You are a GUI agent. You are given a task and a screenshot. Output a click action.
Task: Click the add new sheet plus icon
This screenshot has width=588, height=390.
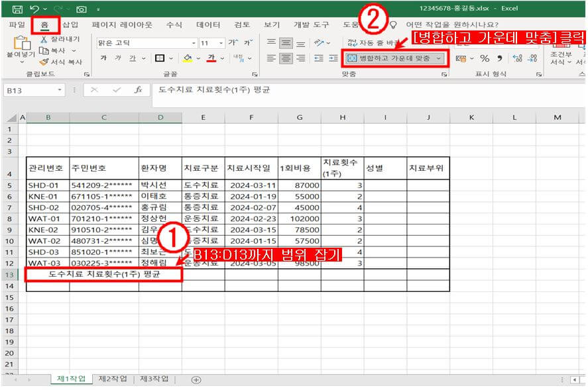(196, 380)
